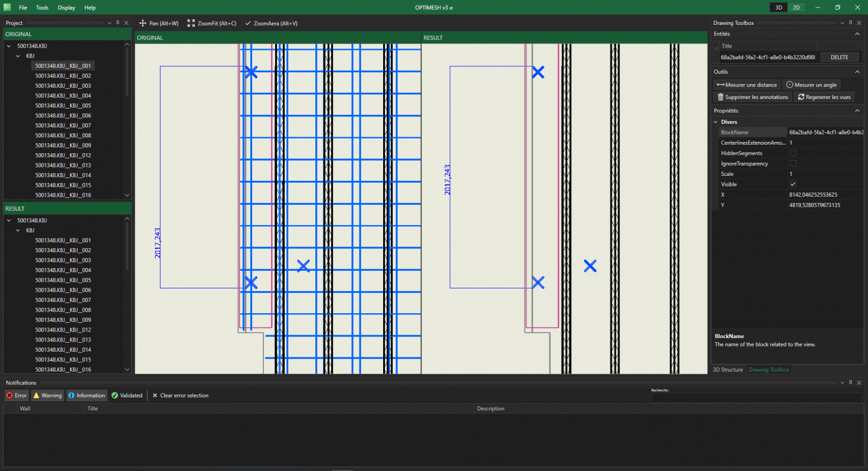Collapse the Divers property group
This screenshot has width=868, height=471.
coord(716,122)
